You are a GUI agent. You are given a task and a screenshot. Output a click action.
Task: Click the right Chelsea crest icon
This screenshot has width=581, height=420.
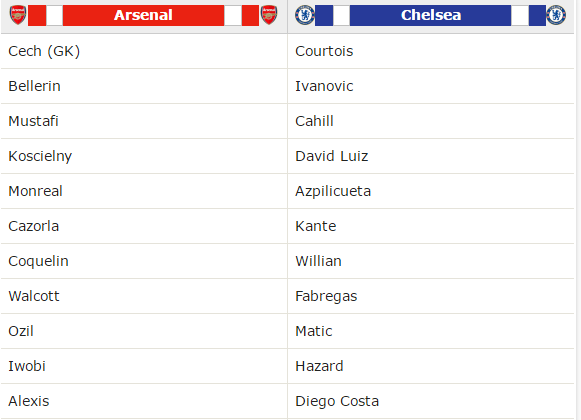point(556,15)
